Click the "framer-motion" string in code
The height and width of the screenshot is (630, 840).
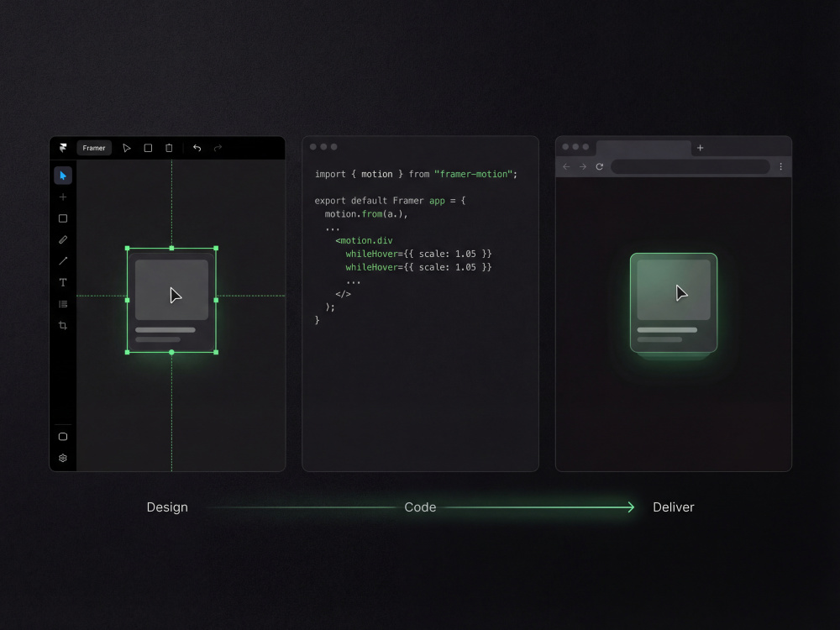[x=473, y=174]
